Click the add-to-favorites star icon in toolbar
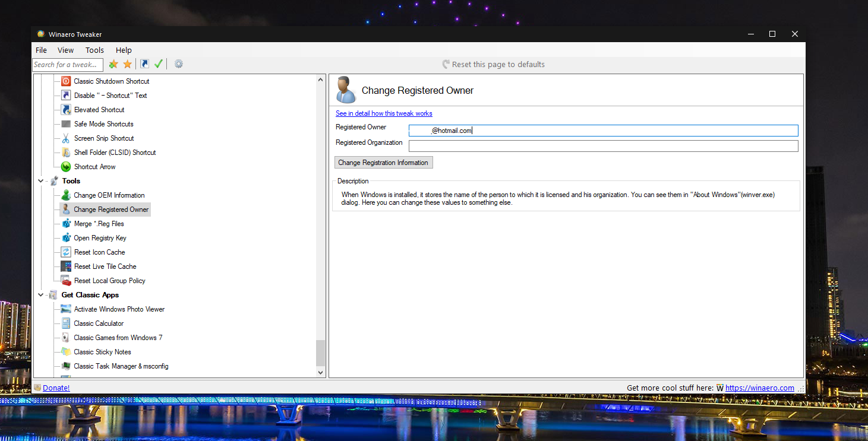Image resolution: width=868 pixels, height=441 pixels. coord(113,64)
